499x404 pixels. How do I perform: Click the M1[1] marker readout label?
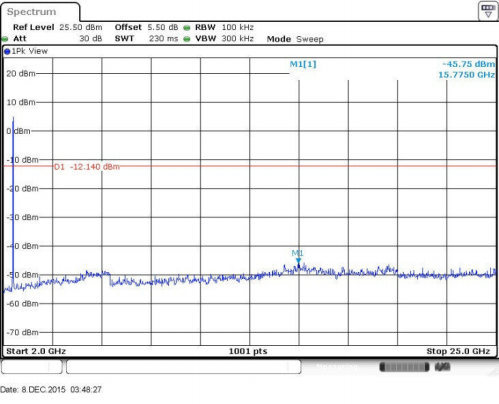pos(303,64)
